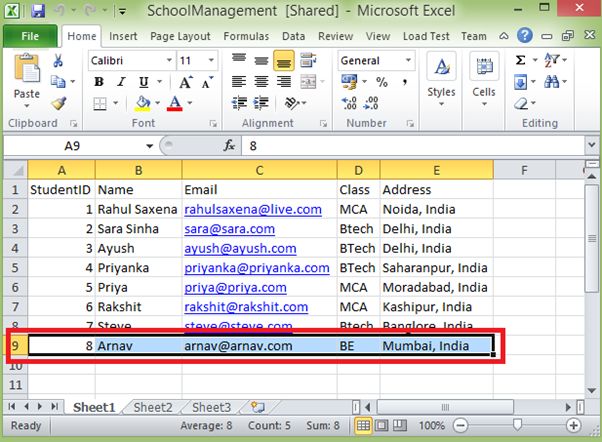Click the zoom slider handle
602x442 pixels.
(517, 425)
